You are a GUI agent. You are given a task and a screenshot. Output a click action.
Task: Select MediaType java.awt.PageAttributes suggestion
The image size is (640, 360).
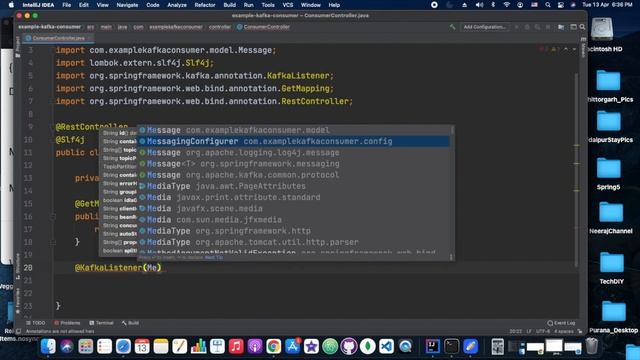pyautogui.click(x=294, y=186)
